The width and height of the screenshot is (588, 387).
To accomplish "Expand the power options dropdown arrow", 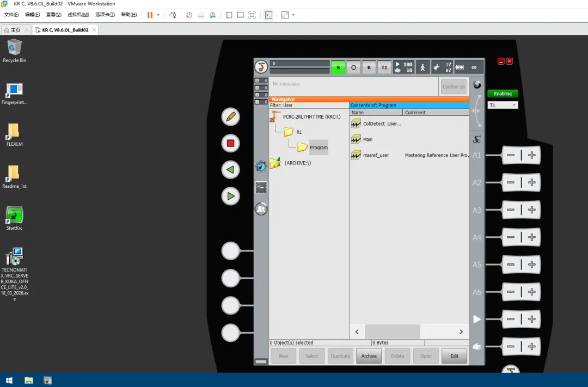I will (x=158, y=15).
